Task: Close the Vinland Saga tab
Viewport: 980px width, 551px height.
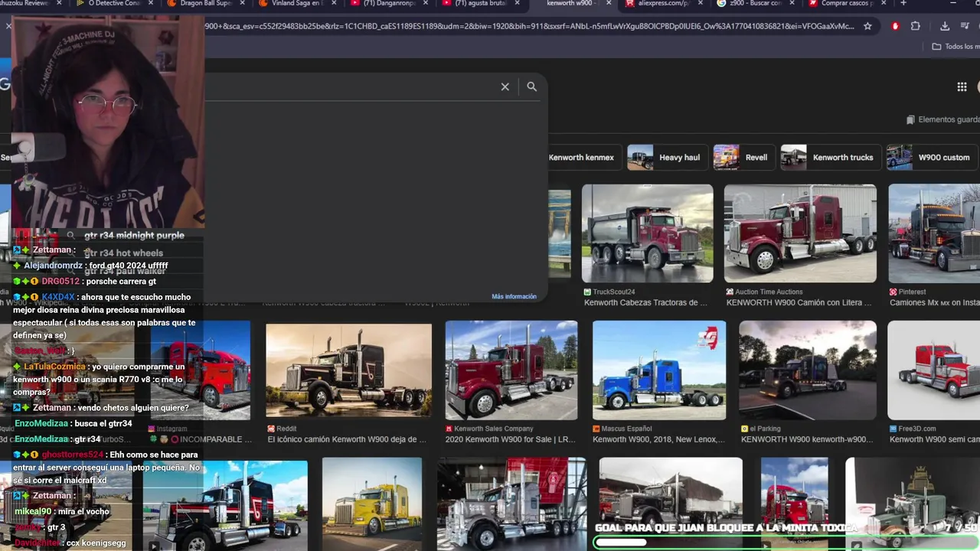Action: coord(334,3)
